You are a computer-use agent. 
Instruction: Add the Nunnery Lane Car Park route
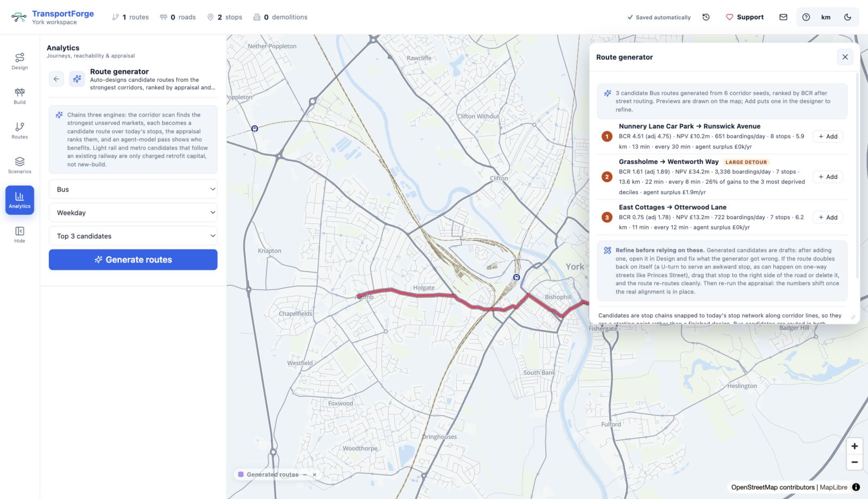(x=828, y=137)
